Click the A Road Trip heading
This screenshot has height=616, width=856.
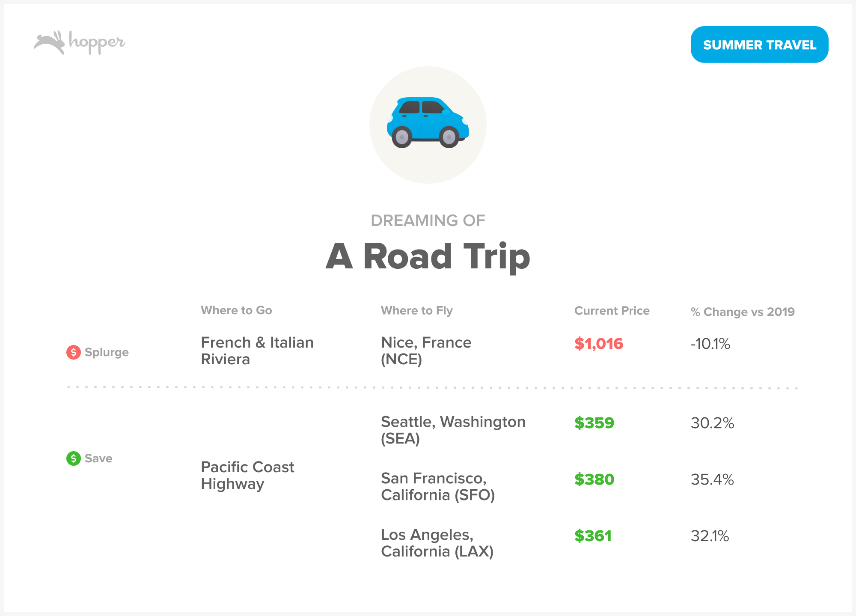pos(428,256)
